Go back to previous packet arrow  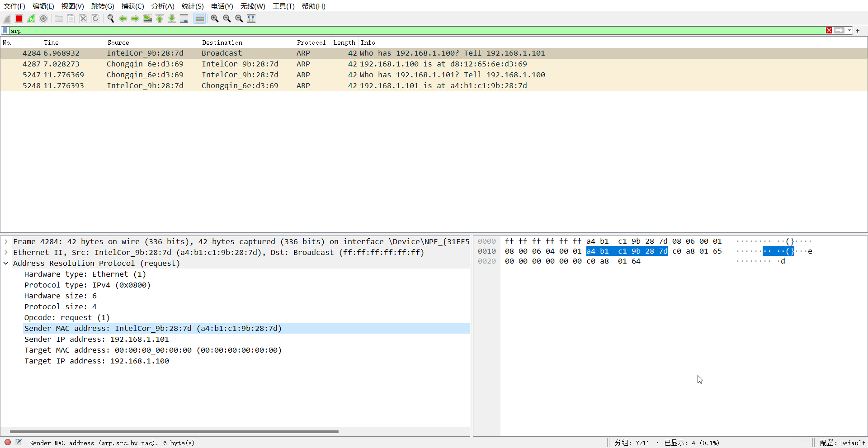pyautogui.click(x=123, y=19)
